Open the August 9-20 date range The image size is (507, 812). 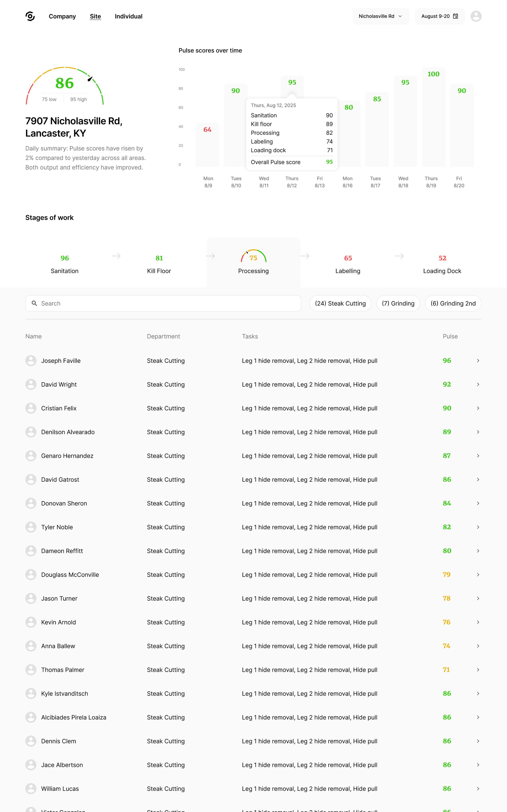pos(435,16)
